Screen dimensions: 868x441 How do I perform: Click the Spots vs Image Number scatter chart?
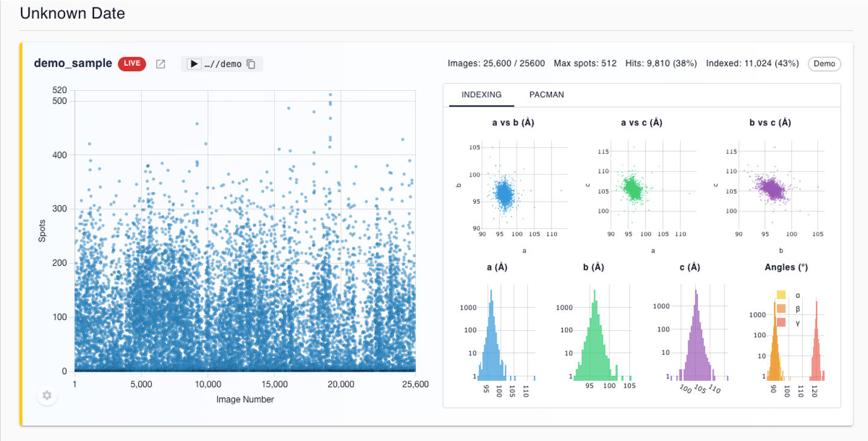coord(245,231)
